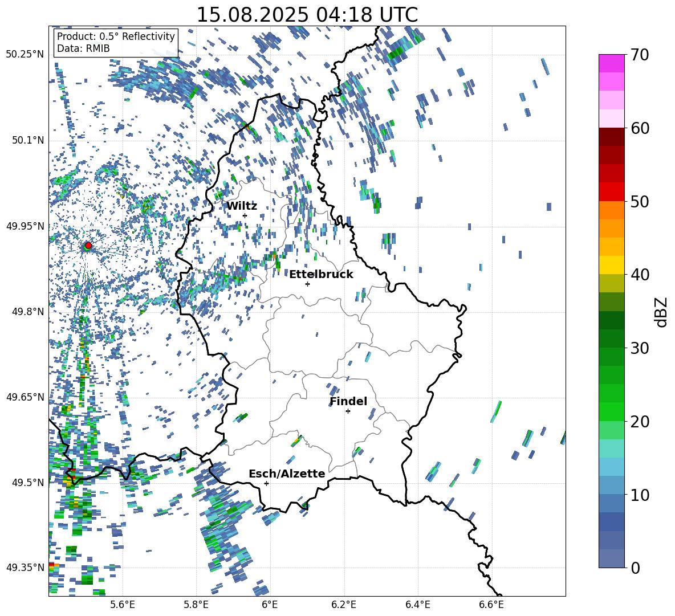Click longitude label 6.6°E
The width and height of the screenshot is (675, 616).
[491, 605]
